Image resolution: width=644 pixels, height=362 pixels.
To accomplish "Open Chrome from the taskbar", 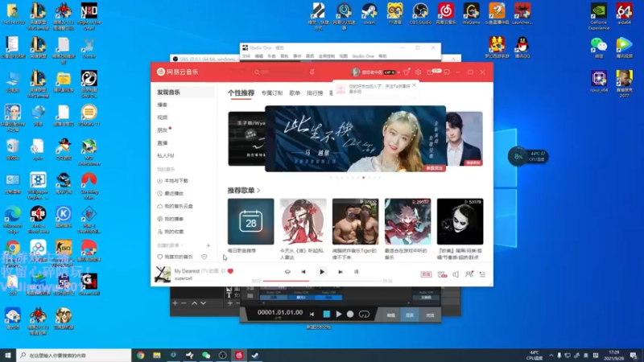I will [141, 356].
